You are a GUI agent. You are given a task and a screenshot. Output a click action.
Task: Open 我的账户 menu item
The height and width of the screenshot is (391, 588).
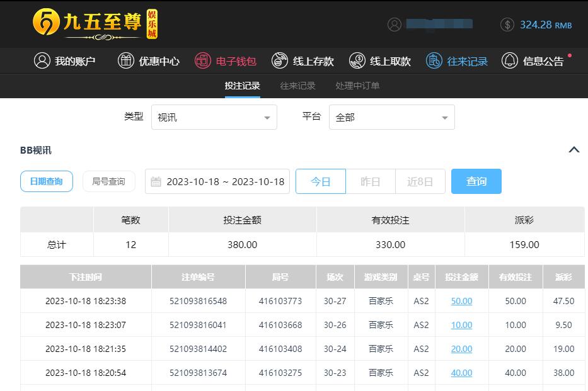[x=64, y=60]
